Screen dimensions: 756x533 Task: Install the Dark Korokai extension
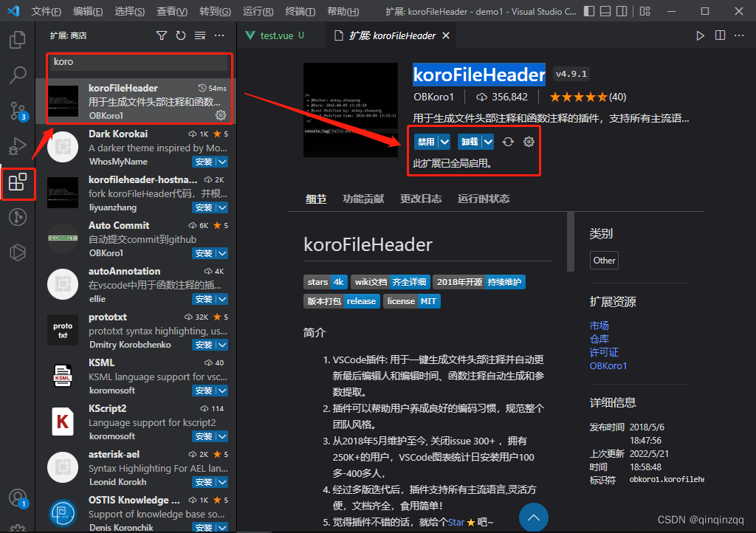pyautogui.click(x=204, y=162)
